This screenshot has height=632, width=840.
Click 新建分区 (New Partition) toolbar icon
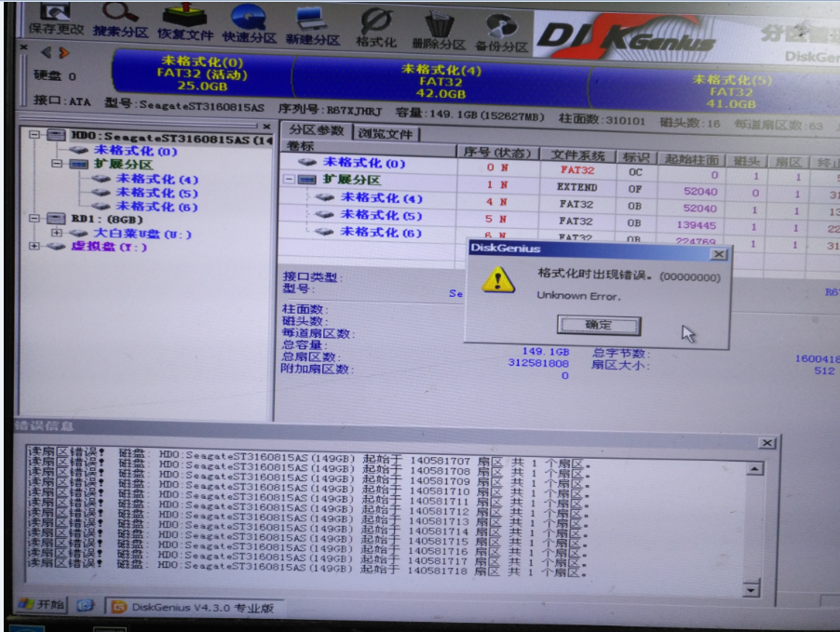coord(312,25)
